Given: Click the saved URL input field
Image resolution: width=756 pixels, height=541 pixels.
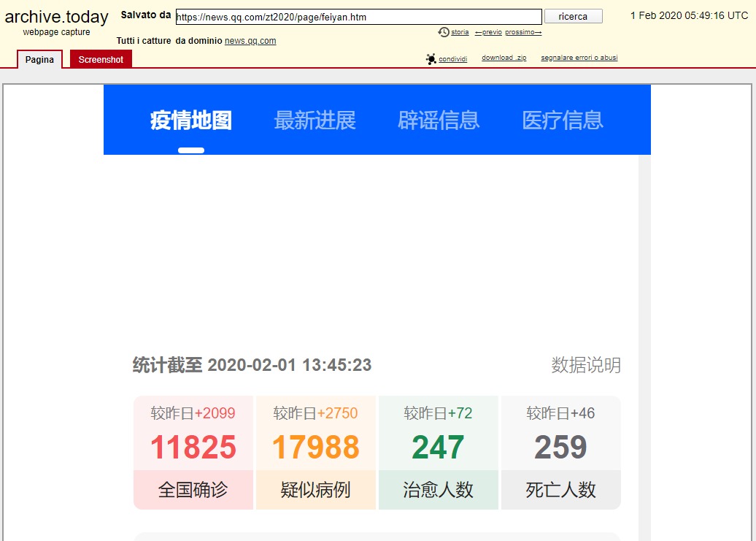Looking at the screenshot, I should (359, 17).
